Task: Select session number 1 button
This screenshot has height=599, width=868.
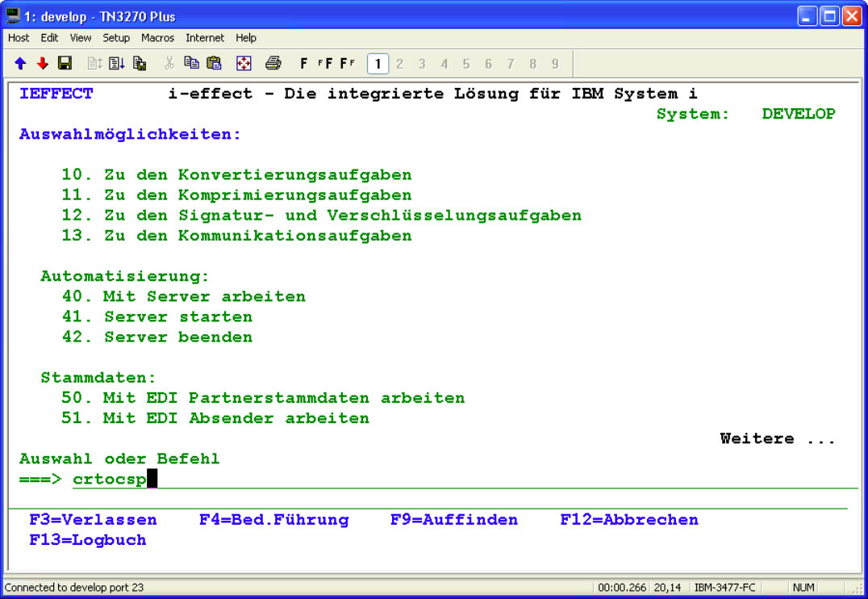Action: click(378, 64)
